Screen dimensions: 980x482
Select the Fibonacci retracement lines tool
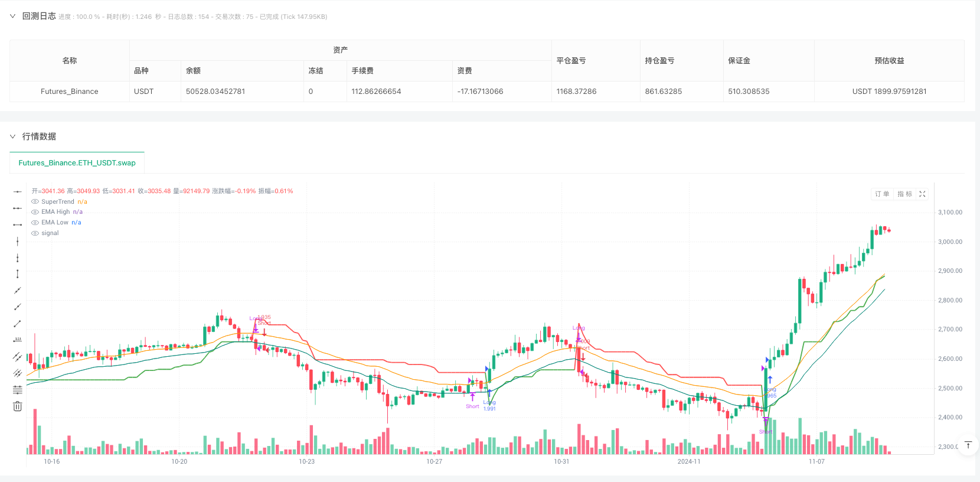click(18, 389)
